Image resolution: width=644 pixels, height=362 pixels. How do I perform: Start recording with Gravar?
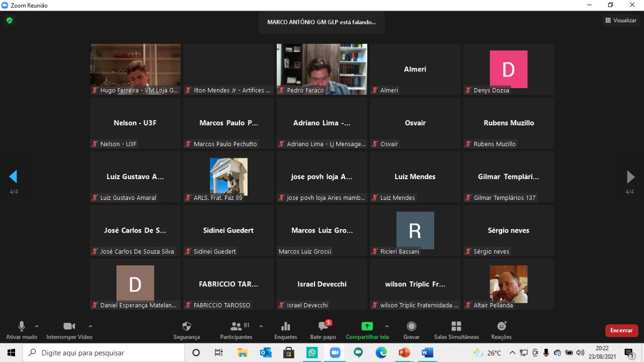click(411, 330)
